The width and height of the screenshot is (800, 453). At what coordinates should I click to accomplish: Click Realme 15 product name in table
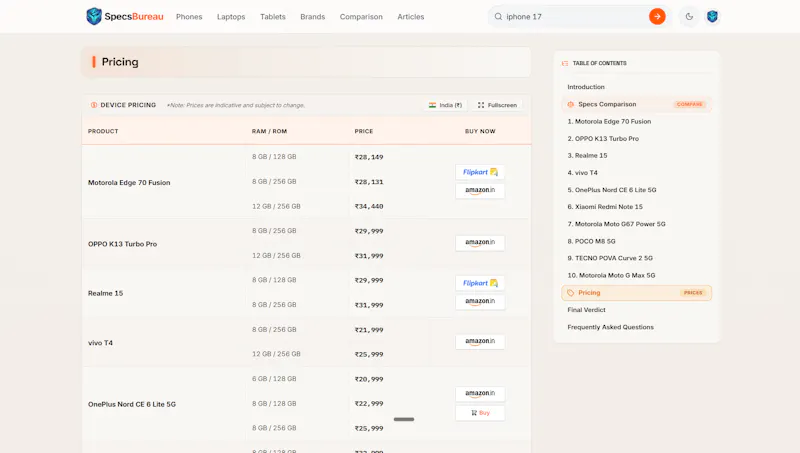[106, 293]
